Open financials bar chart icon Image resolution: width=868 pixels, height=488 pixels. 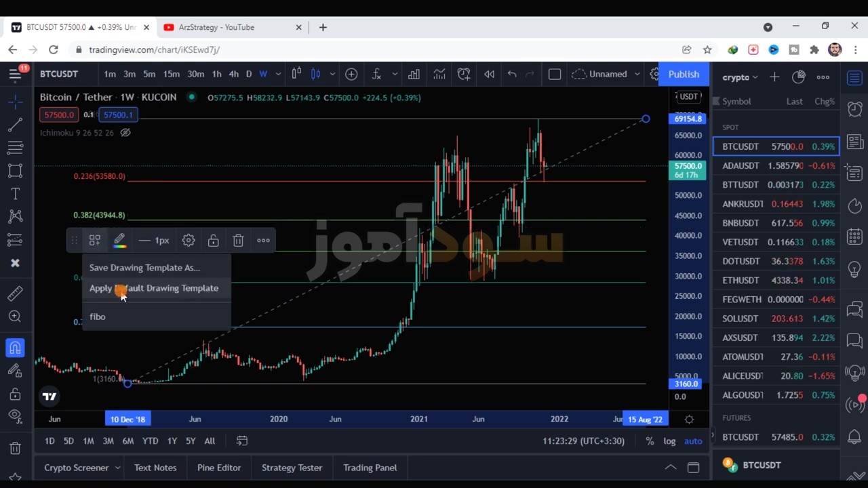[x=414, y=74]
